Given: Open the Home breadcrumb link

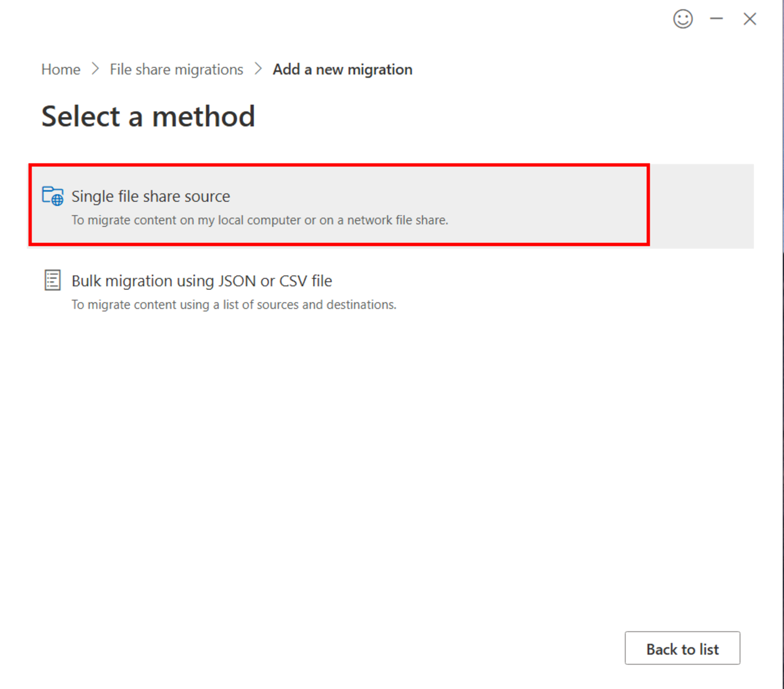Looking at the screenshot, I should 60,69.
